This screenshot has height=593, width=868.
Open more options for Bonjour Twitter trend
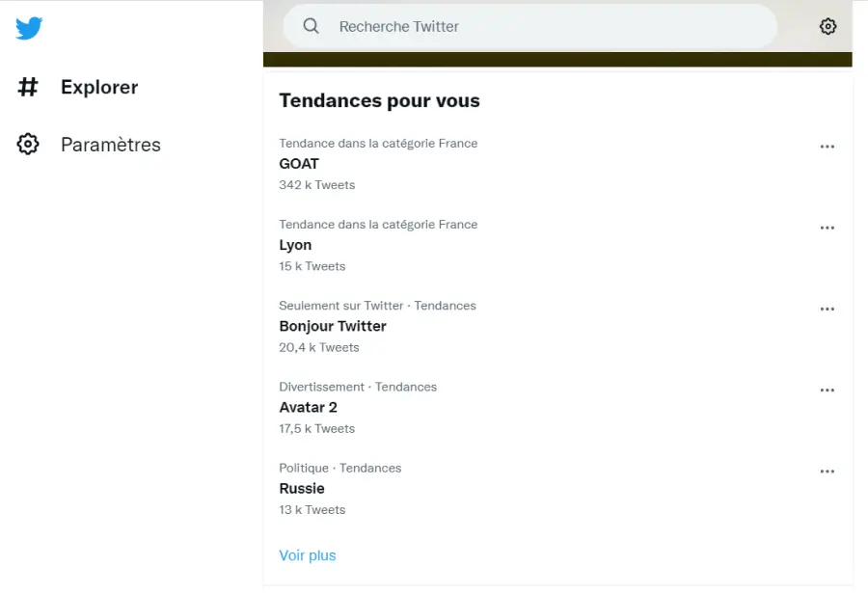pyautogui.click(x=827, y=309)
